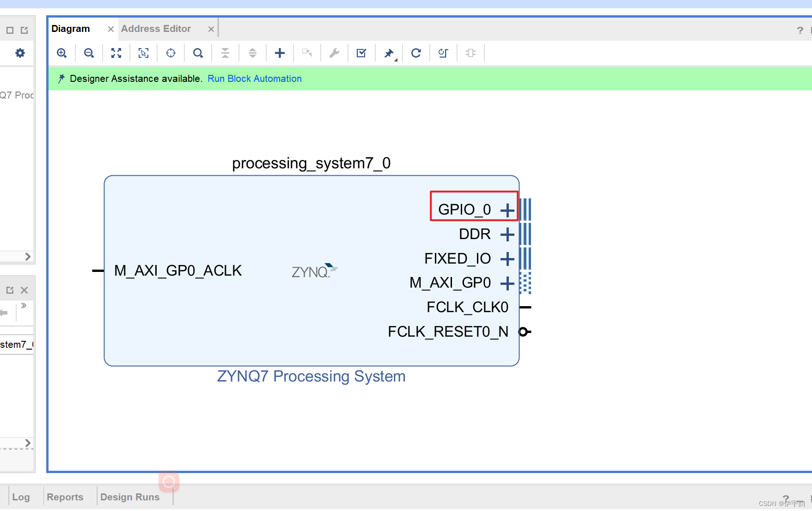
Task: Select the area-select tool icon
Action: (x=143, y=53)
